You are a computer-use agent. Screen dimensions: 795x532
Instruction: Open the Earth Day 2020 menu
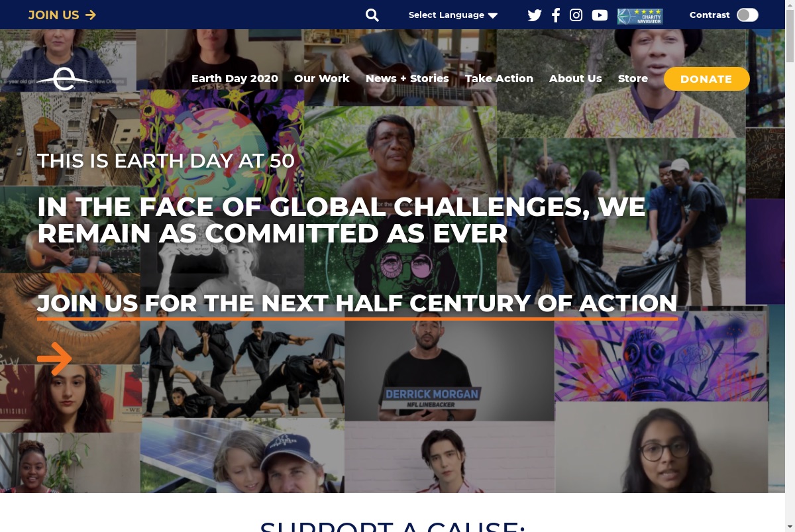(x=235, y=78)
